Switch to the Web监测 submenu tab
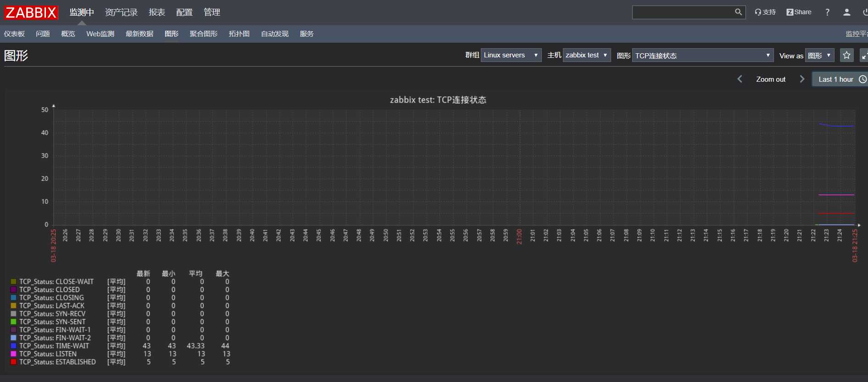Viewport: 868px width, 382px height. [100, 34]
